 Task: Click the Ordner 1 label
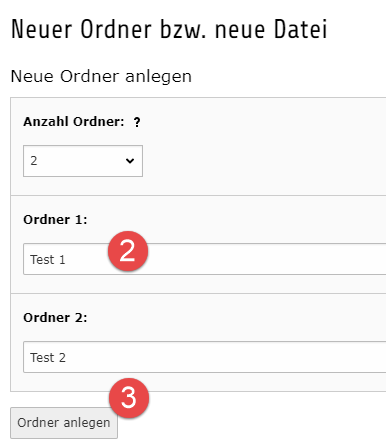pyautogui.click(x=55, y=220)
